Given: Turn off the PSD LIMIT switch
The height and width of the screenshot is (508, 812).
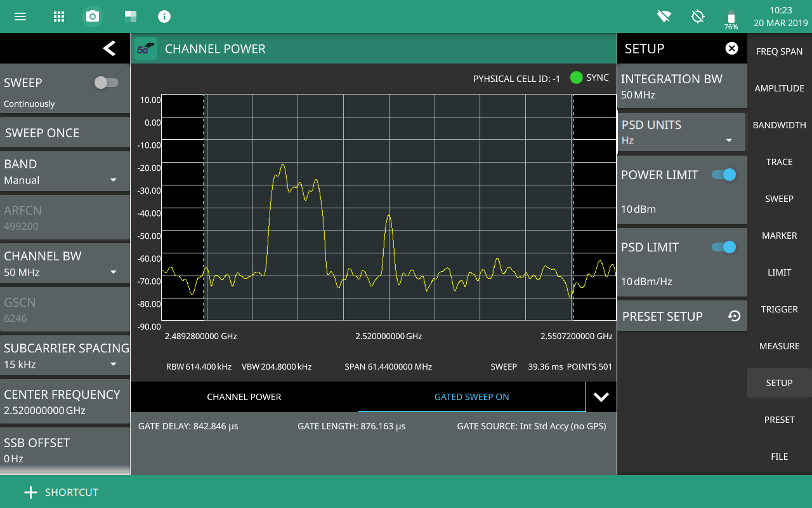Looking at the screenshot, I should pyautogui.click(x=724, y=247).
